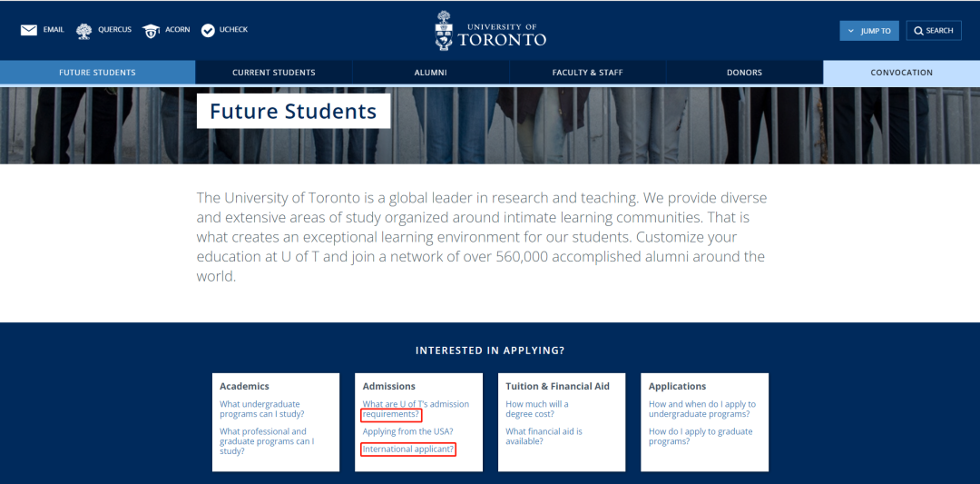Go to the Donors tab
This screenshot has width=980, height=484.
[x=744, y=73]
